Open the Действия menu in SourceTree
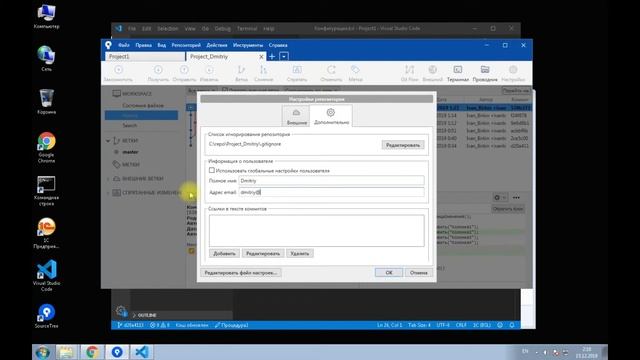Screen dimensions: 640x360 (x=217, y=45)
